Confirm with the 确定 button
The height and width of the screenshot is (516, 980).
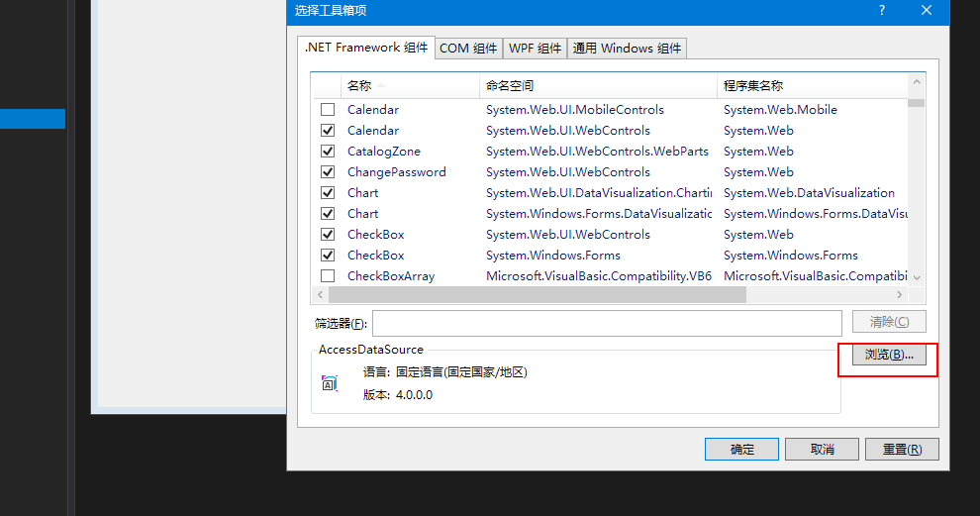pos(741,449)
